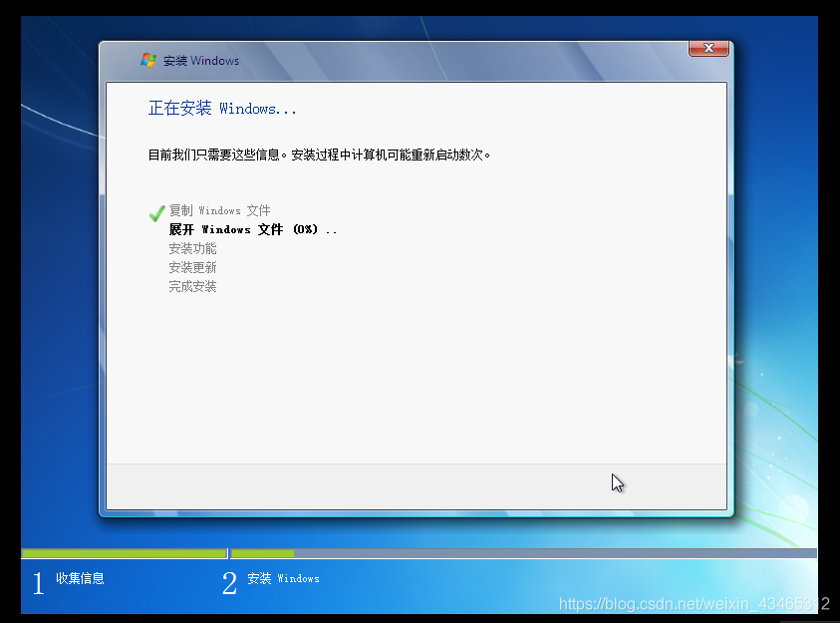Click the 2 安装 Windows stage label
This screenshot has height=623, width=840.
(271, 582)
